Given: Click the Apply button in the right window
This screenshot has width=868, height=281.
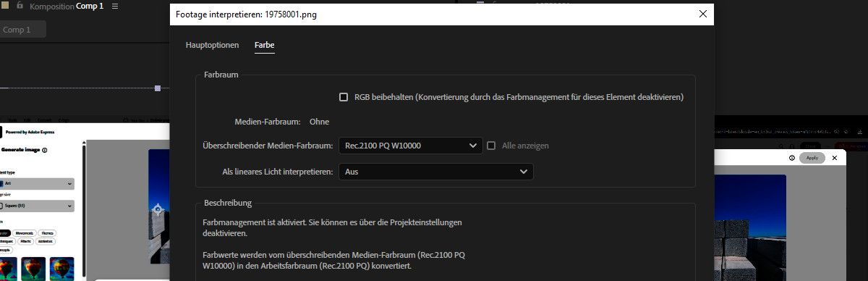Looking at the screenshot, I should (x=812, y=158).
